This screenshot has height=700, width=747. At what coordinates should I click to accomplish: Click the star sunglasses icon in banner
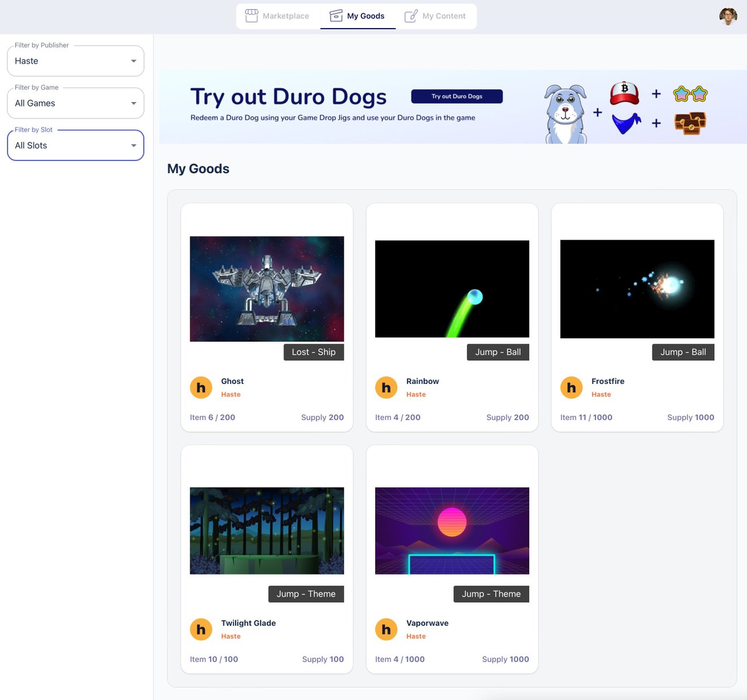pyautogui.click(x=690, y=93)
